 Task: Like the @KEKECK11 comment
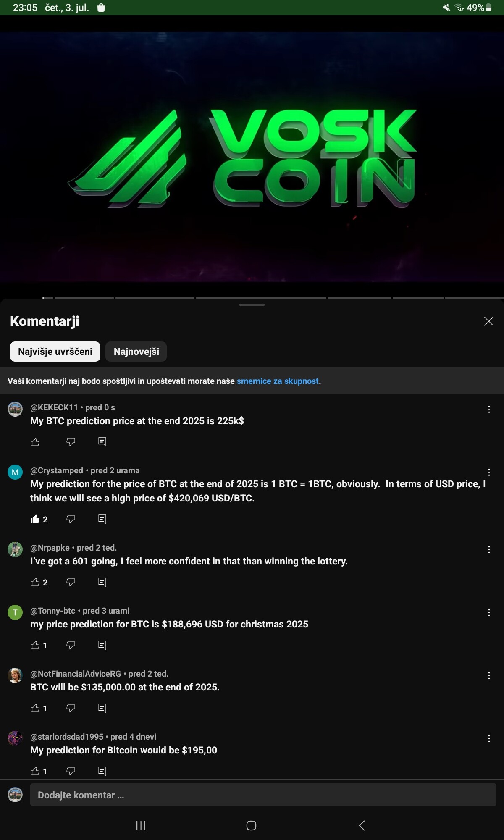click(x=35, y=442)
